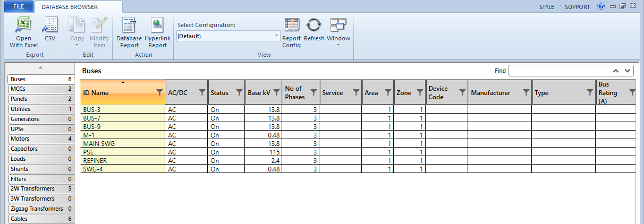
Task: Open Report Config settings
Action: click(x=291, y=32)
